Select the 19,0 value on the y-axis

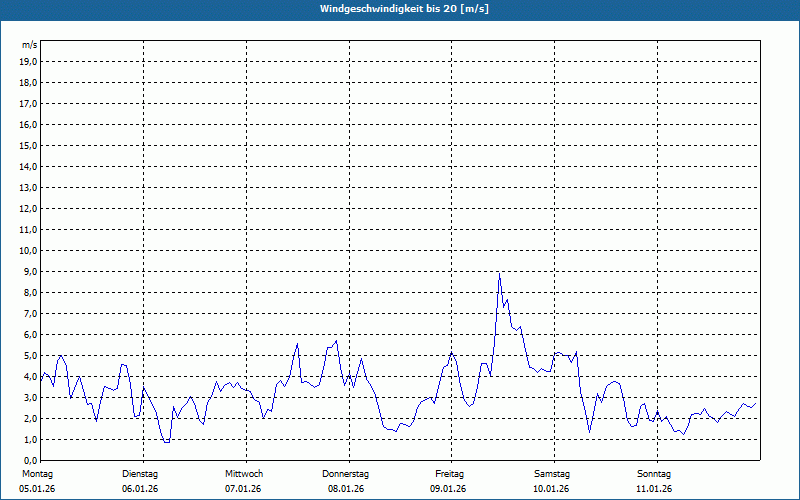29,61
